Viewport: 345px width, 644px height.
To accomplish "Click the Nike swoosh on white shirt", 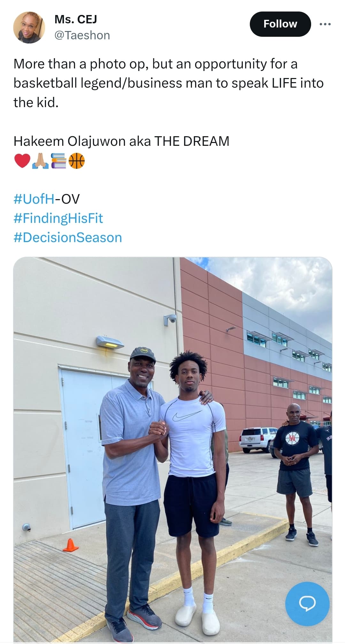I will tap(187, 416).
